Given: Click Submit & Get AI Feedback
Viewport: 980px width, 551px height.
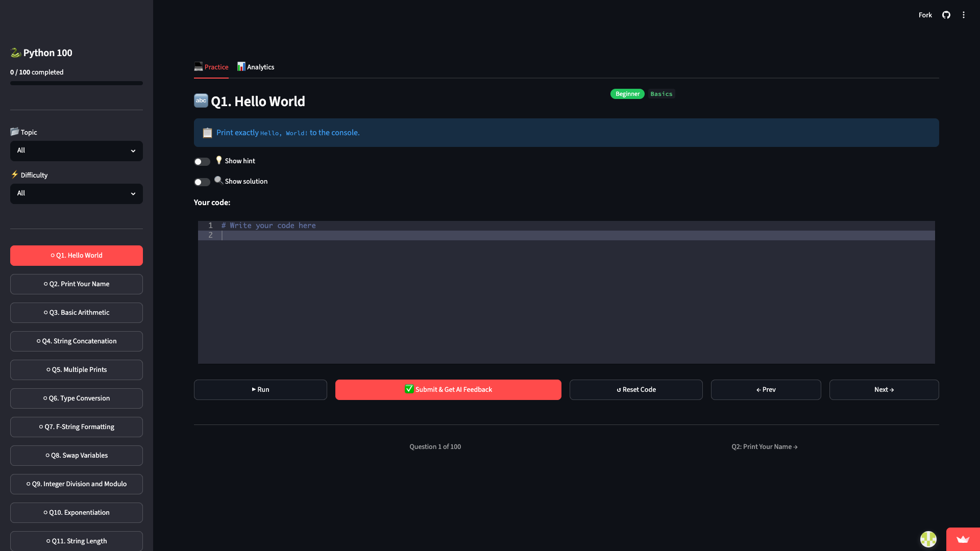Looking at the screenshot, I should pyautogui.click(x=448, y=390).
